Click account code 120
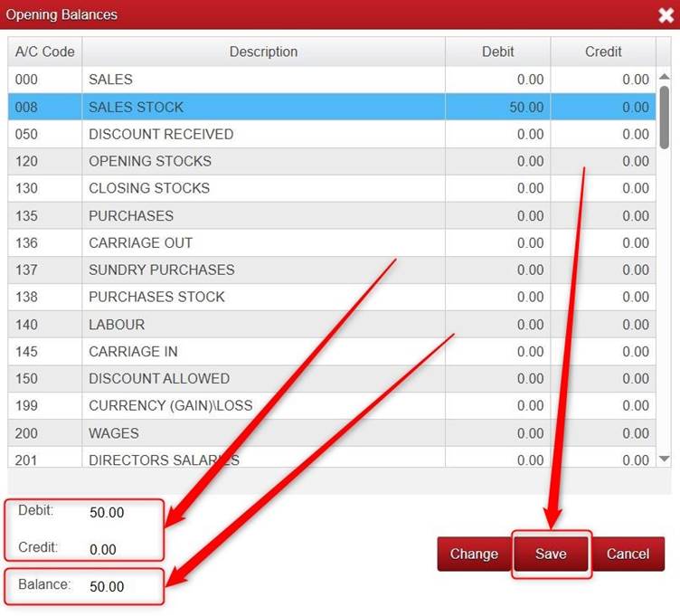This screenshot has height=616, width=680. pos(26,161)
